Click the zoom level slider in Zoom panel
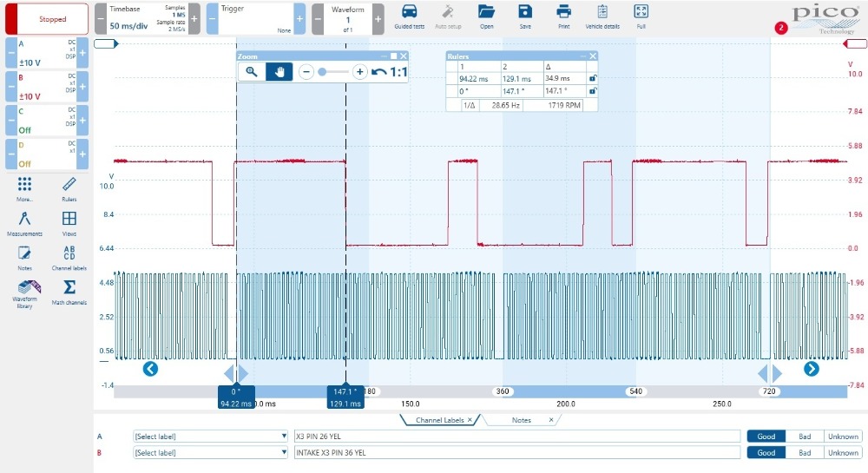Image resolution: width=868 pixels, height=473 pixels. tap(332, 72)
